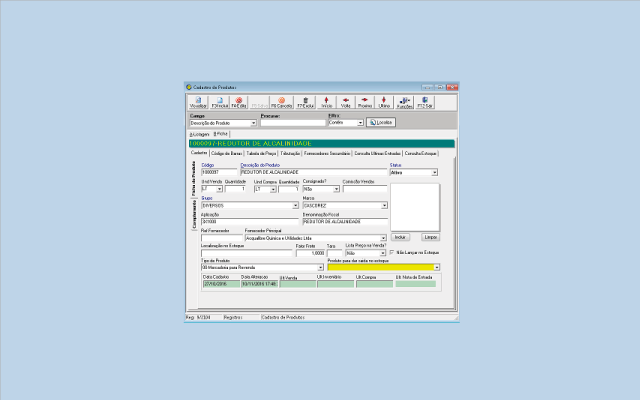Screen dimensions: 640x400
Task: Expand the Grupo combo box
Action: [295, 205]
